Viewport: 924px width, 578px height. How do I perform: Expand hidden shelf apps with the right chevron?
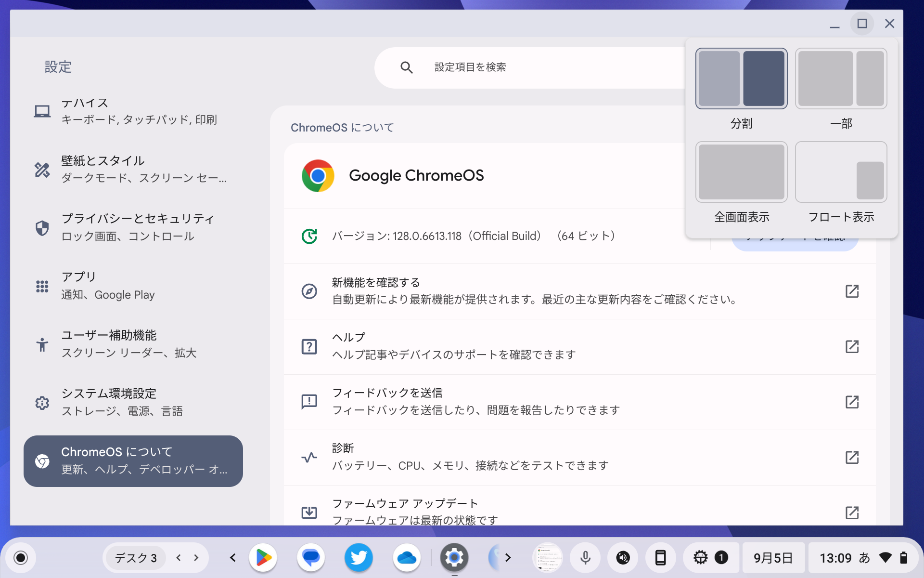507,557
